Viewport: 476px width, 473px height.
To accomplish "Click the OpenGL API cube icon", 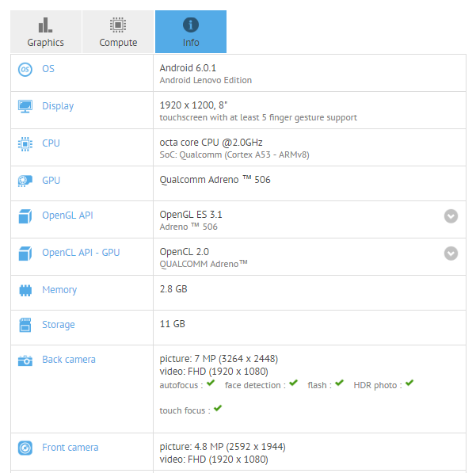I will point(25,216).
